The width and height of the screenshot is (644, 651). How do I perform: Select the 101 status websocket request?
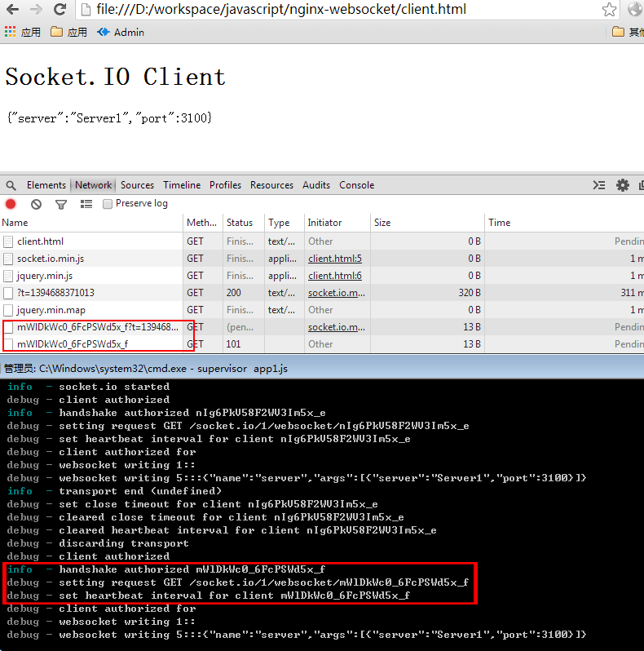coord(322,344)
